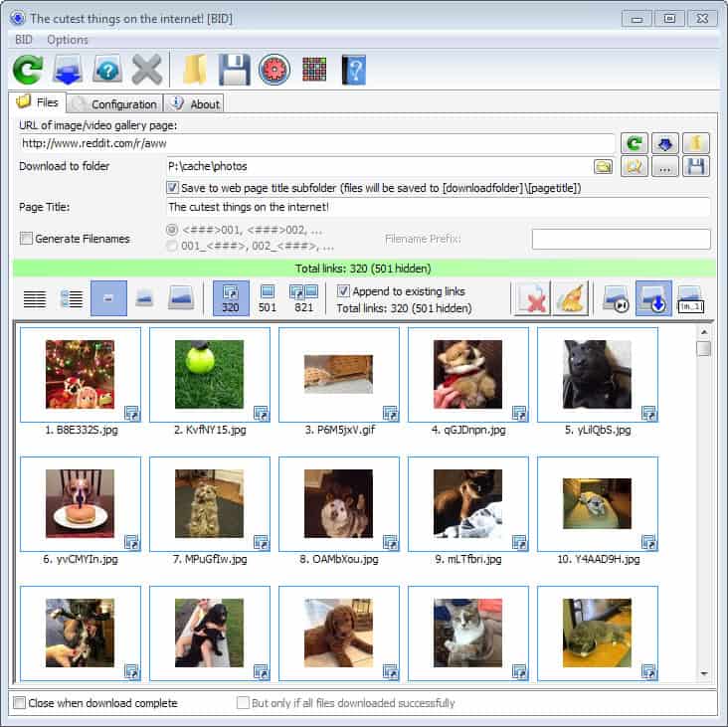This screenshot has width=728, height=727.
Task: Enable Close when download complete checkbox
Action: [x=19, y=703]
